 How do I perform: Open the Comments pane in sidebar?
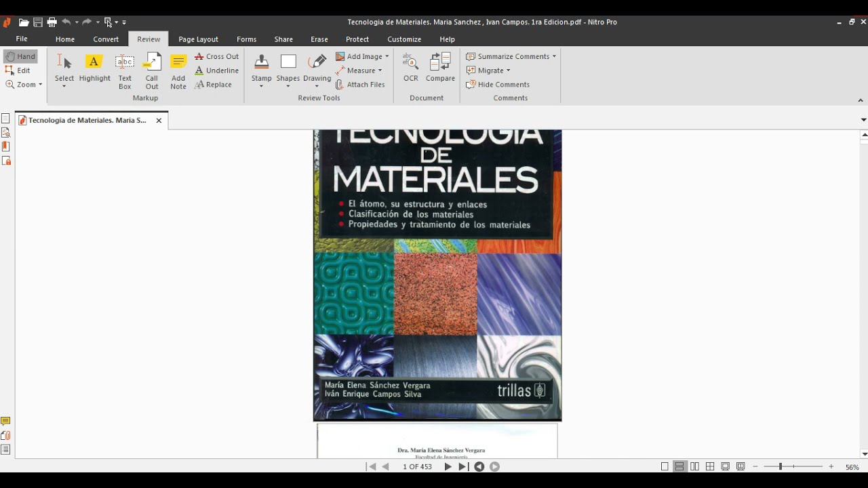click(5, 422)
